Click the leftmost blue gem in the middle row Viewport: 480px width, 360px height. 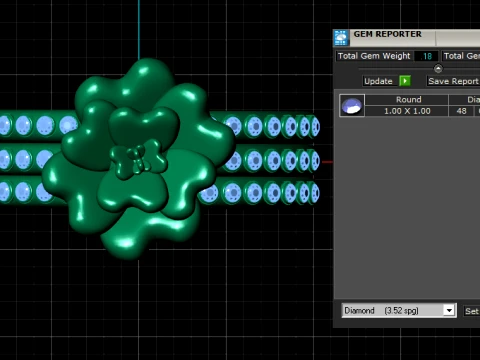coord(4,159)
